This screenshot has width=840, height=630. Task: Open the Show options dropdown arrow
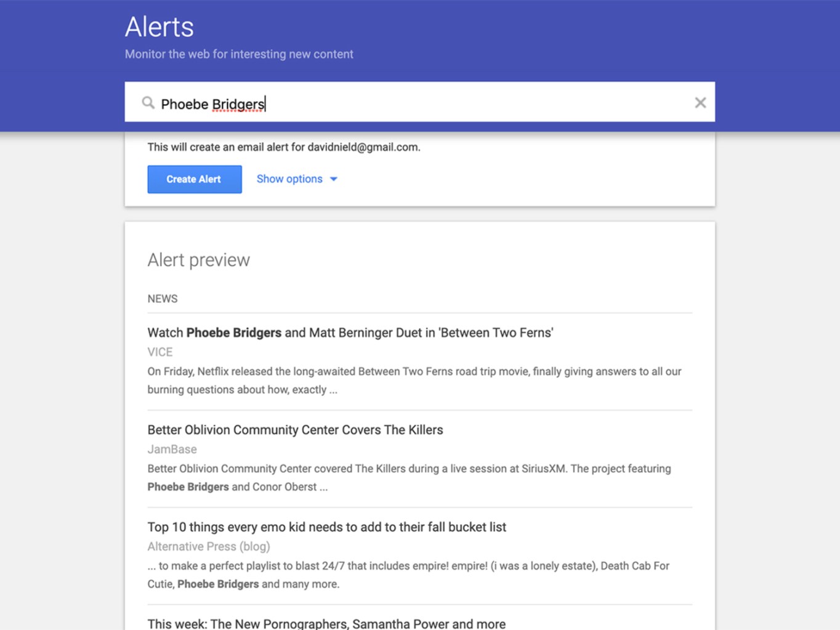pyautogui.click(x=333, y=179)
